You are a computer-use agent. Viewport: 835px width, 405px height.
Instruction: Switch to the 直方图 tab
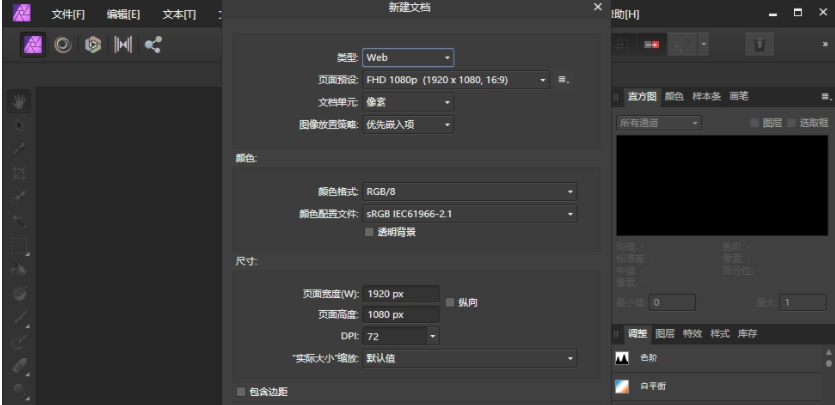tap(642, 96)
